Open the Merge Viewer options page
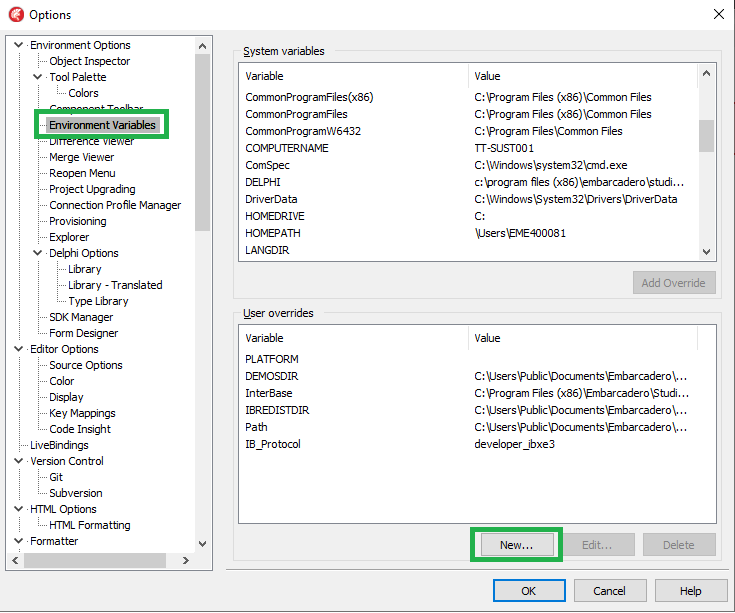 pyautogui.click(x=82, y=157)
